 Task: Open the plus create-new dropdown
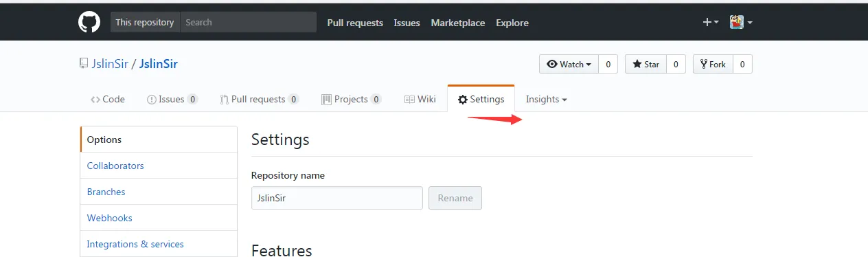tap(710, 22)
